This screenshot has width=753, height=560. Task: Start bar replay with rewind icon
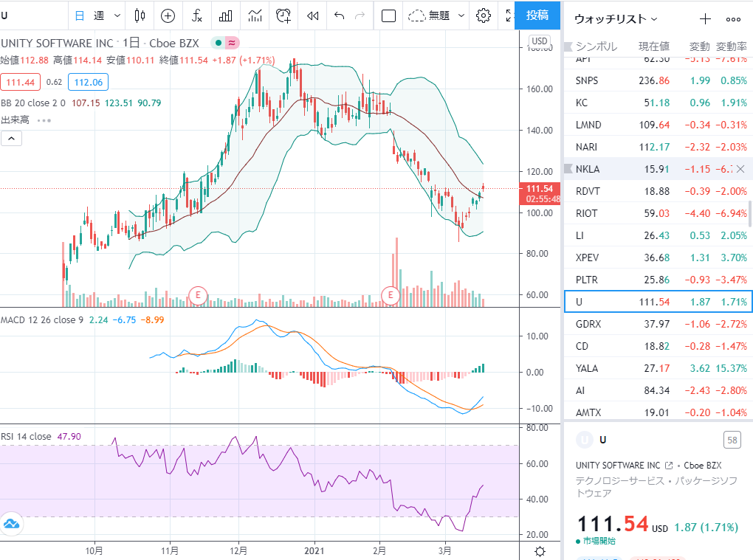click(312, 15)
